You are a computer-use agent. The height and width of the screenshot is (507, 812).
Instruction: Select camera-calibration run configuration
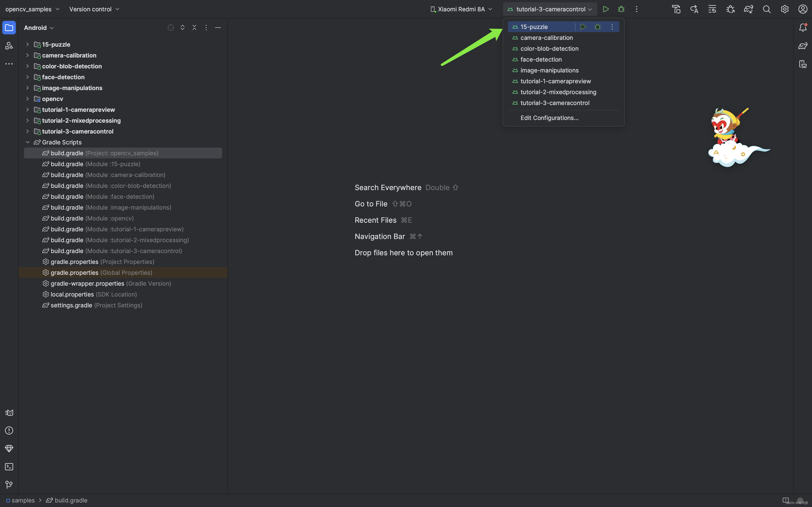click(546, 38)
